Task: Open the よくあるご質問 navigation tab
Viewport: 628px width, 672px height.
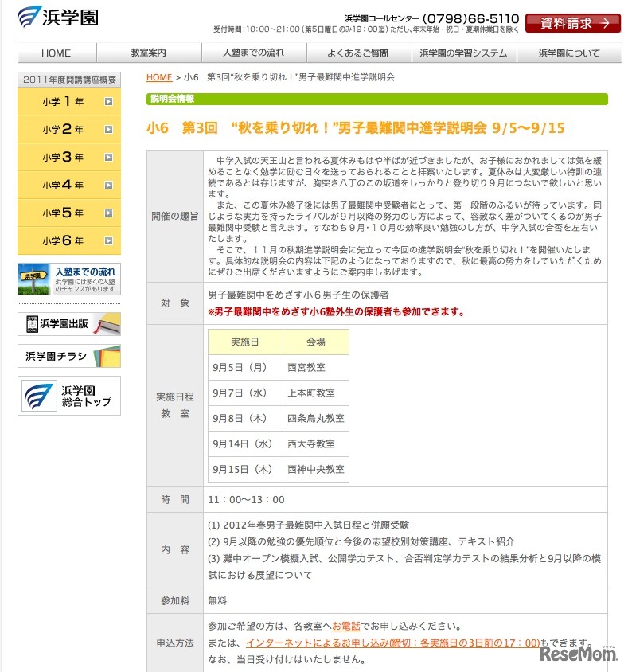Action: click(359, 53)
